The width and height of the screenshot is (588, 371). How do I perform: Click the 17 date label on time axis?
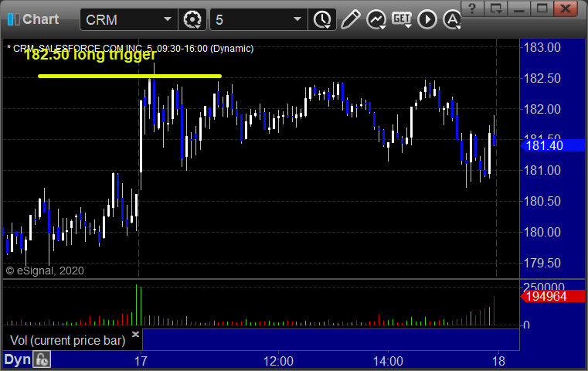pos(141,361)
